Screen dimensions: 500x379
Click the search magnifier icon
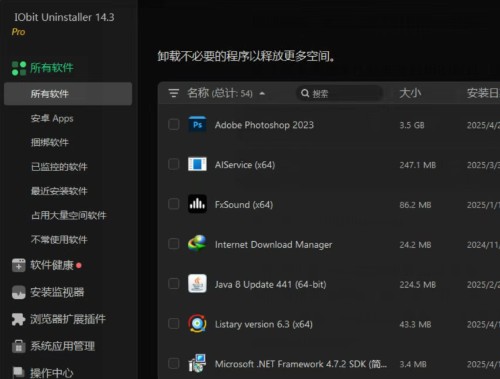(305, 93)
